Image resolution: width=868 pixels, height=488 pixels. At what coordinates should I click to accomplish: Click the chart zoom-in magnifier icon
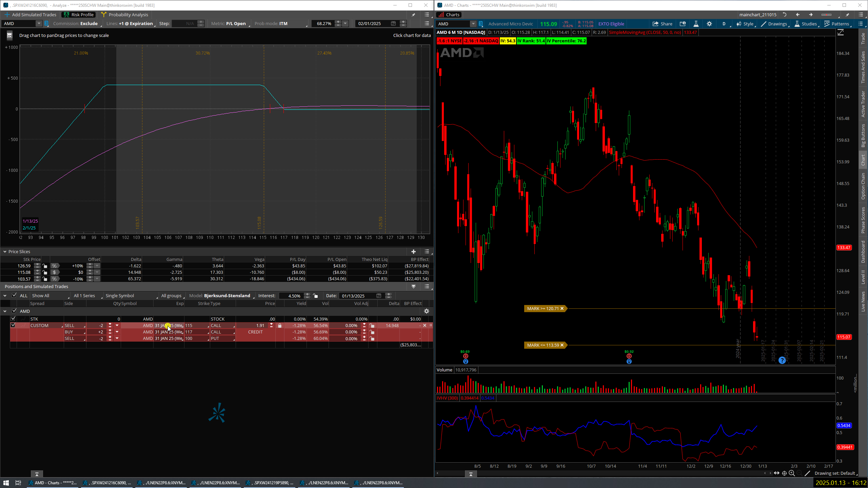[792, 473]
